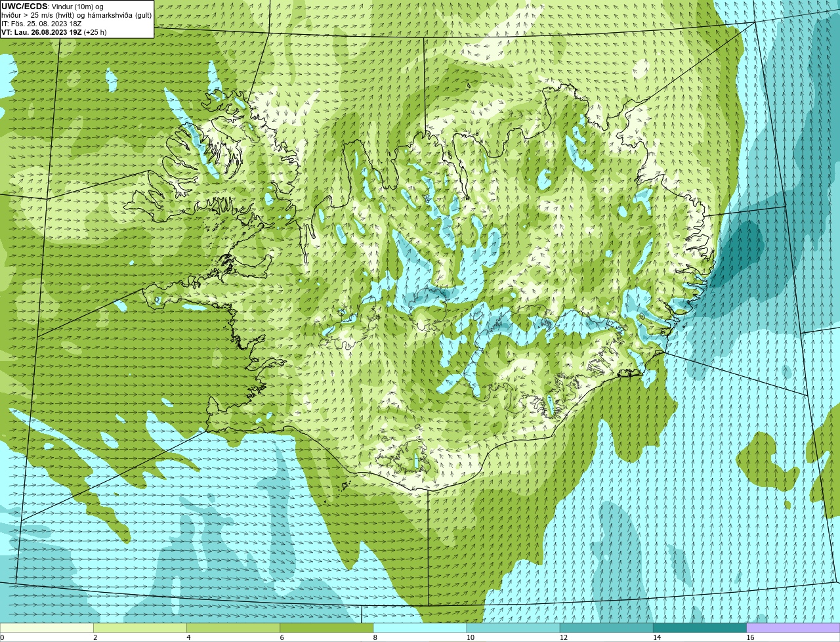Click the olive green 6–8 m/s legend swatch
The width and height of the screenshot is (840, 642).
(x=327, y=628)
